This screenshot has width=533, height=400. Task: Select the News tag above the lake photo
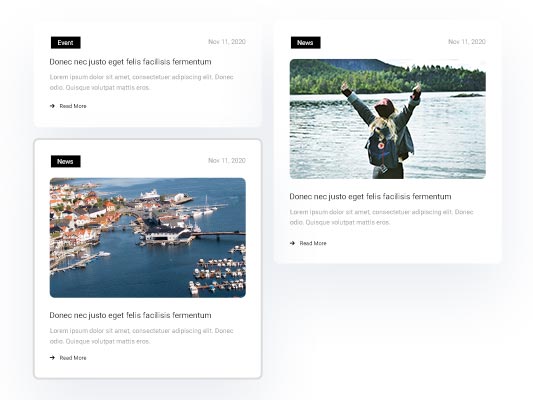[x=306, y=42]
